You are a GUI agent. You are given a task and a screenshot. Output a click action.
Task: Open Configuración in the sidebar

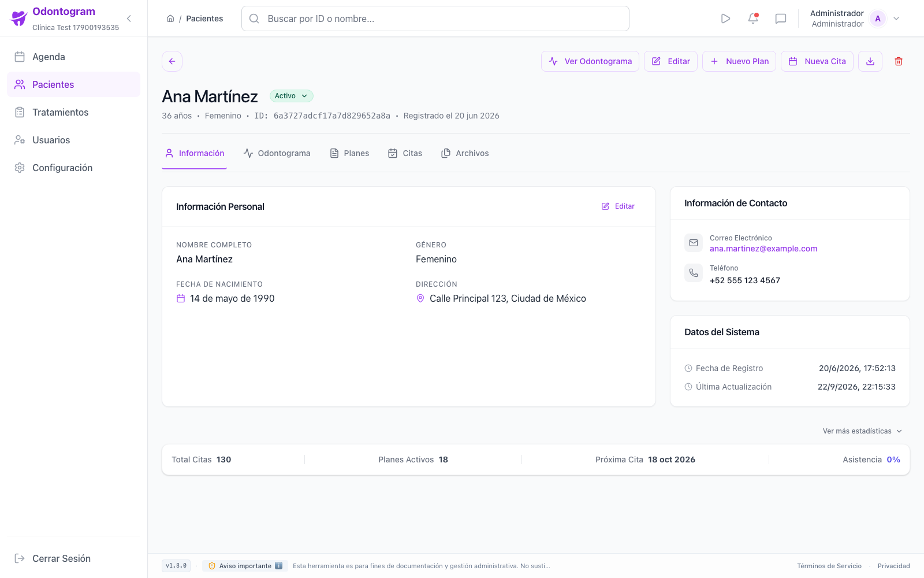[x=73, y=168]
